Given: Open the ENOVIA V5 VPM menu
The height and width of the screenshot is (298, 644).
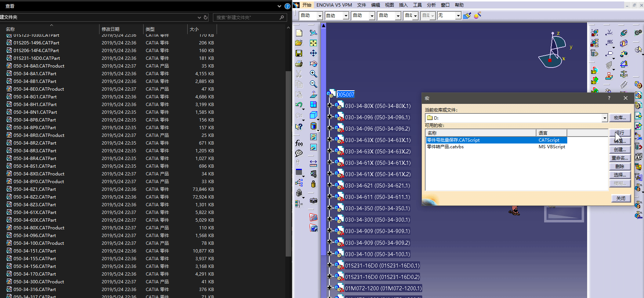Looking at the screenshot, I should 334,5.
